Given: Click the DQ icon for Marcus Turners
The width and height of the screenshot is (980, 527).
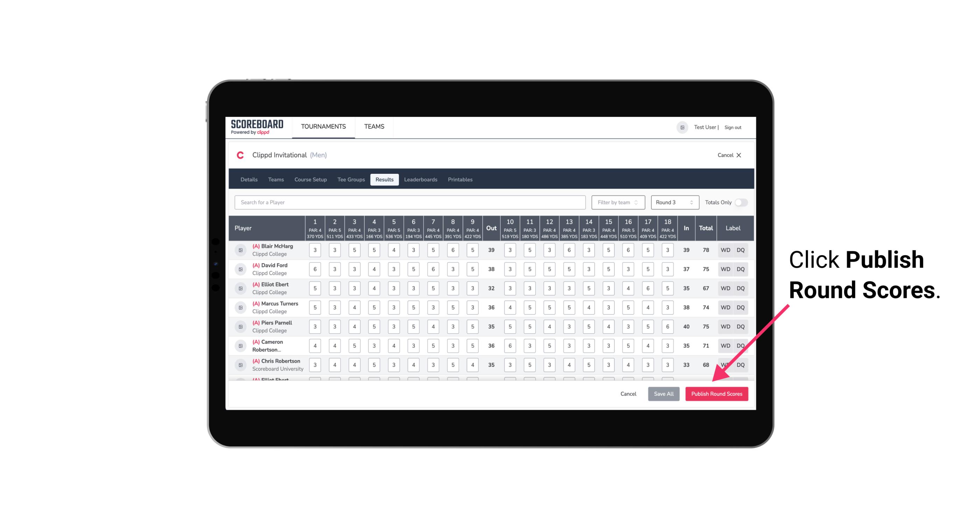Looking at the screenshot, I should tap(741, 307).
